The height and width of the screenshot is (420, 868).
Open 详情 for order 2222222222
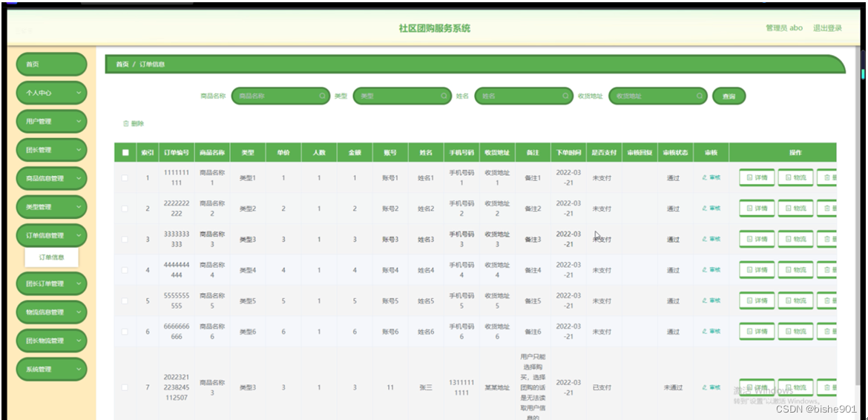[x=757, y=209]
